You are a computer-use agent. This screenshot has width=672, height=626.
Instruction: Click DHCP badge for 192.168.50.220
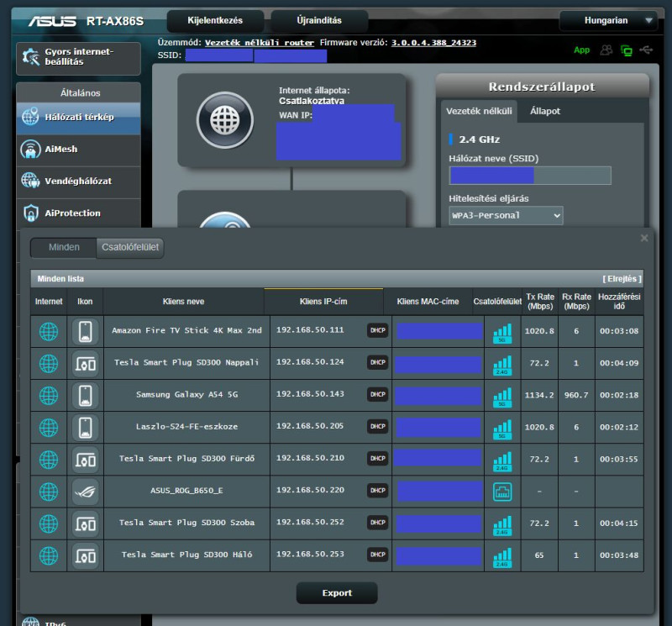pyautogui.click(x=377, y=491)
